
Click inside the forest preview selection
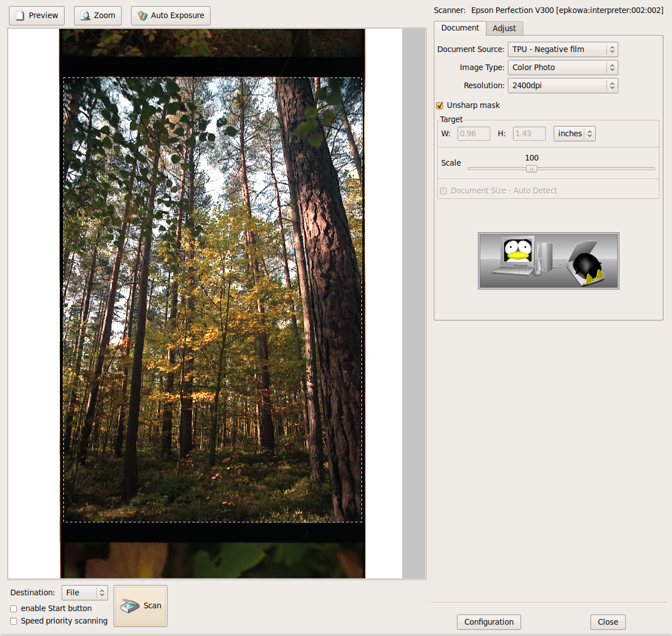point(213,300)
